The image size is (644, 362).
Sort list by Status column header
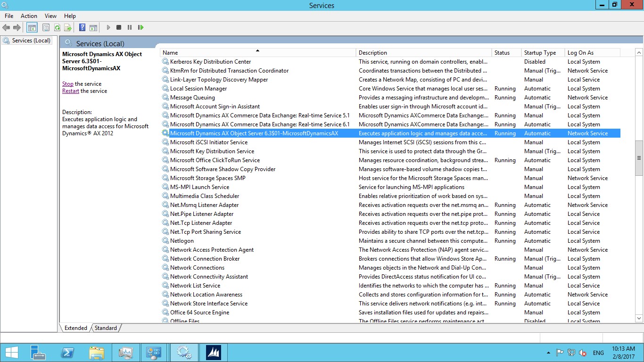(502, 53)
